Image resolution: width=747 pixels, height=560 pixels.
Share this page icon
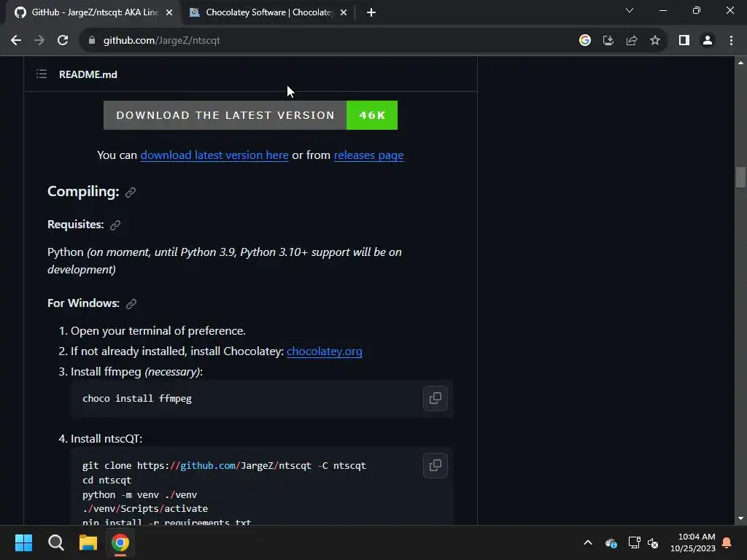click(x=632, y=41)
